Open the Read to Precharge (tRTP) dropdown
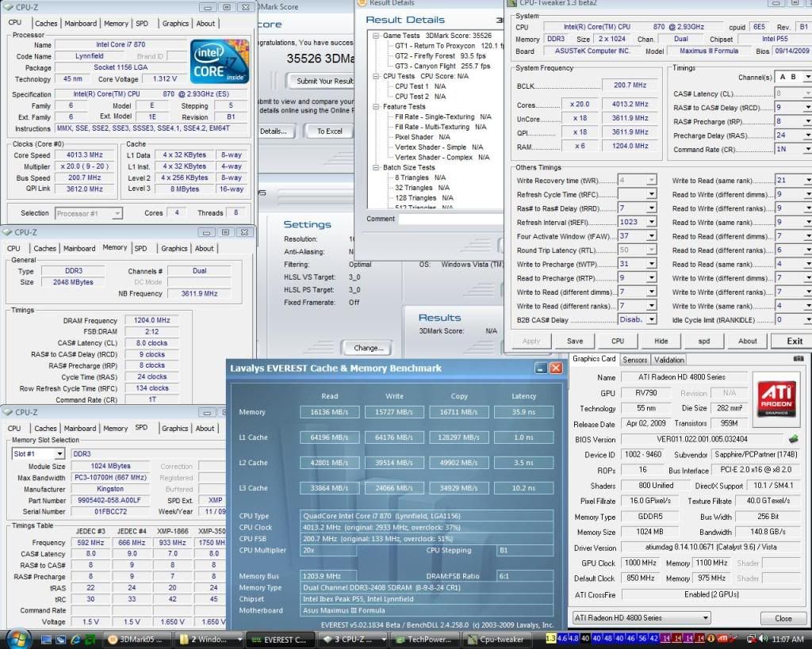This screenshot has width=812, height=649. tap(652, 278)
